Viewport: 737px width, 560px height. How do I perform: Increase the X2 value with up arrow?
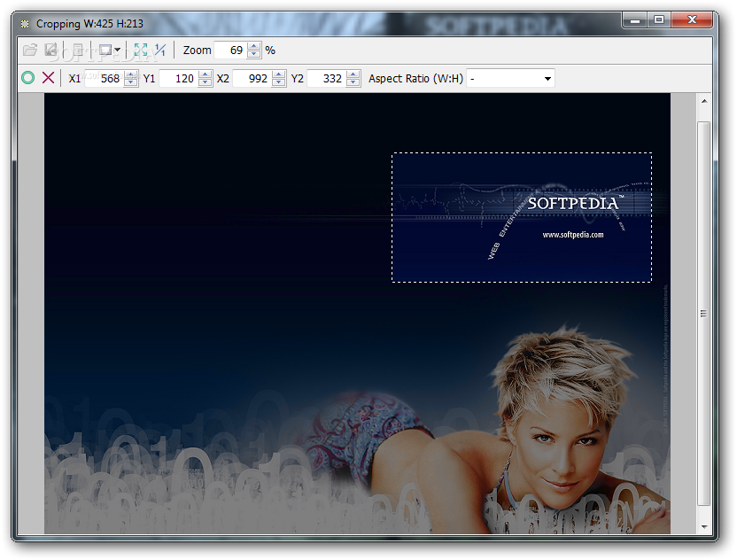tap(279, 74)
